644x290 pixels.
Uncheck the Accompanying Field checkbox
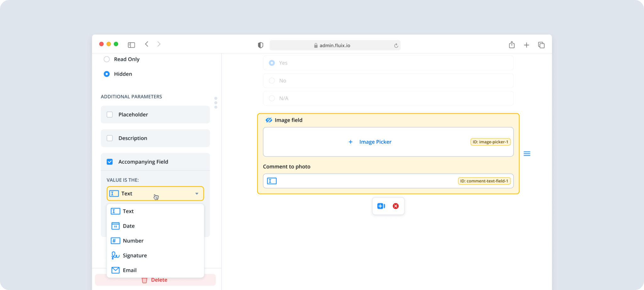(109, 162)
